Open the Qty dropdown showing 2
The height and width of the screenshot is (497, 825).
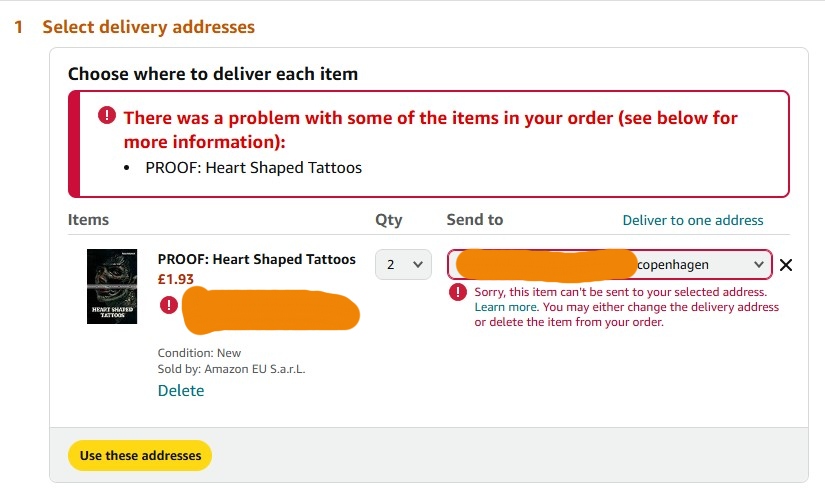click(x=403, y=264)
